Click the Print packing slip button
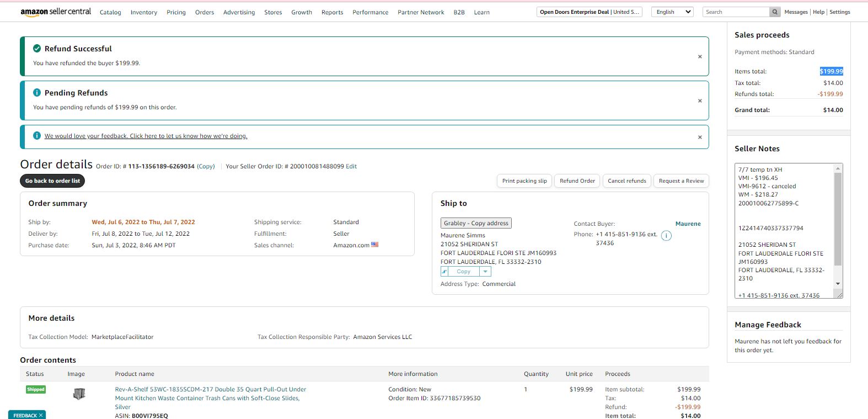868x419 pixels. click(x=524, y=181)
